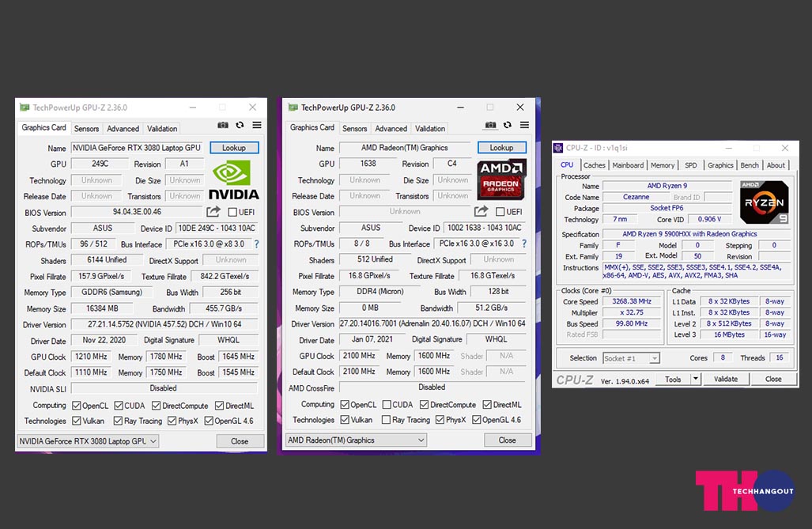The image size is (812, 529).
Task: Click the Core Speed value 3268.38 MHz
Action: pyautogui.click(x=631, y=301)
